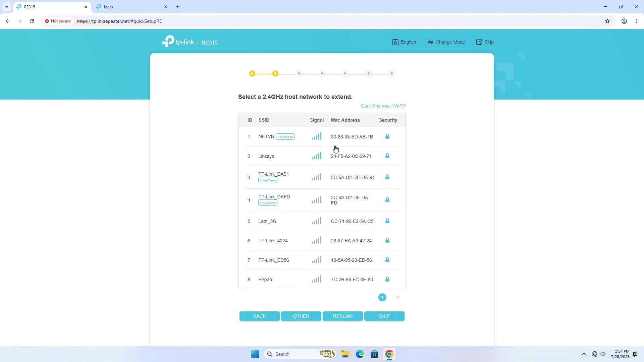Open the "Can't find your Wi-Fi?" link
Image resolution: width=644 pixels, height=362 pixels.
coord(383,106)
